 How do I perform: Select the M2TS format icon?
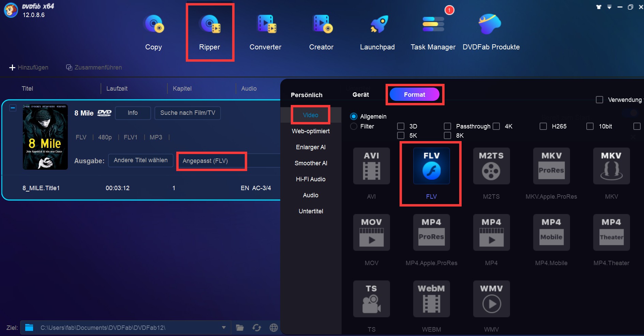click(x=492, y=166)
